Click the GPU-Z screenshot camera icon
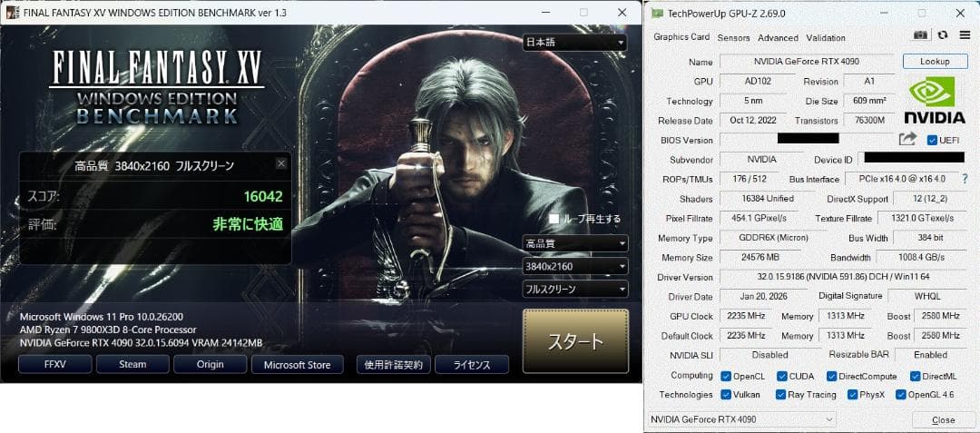Screen dimensions: 980x433 (x=921, y=35)
